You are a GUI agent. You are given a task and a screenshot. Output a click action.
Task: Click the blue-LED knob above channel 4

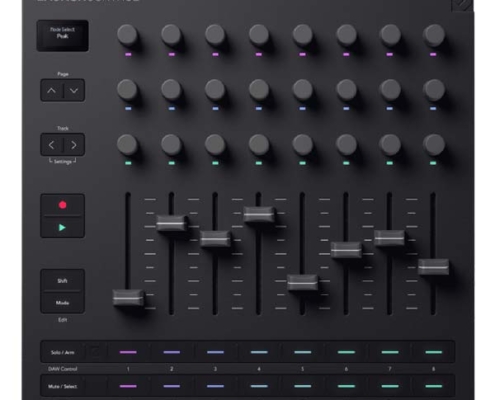[259, 89]
